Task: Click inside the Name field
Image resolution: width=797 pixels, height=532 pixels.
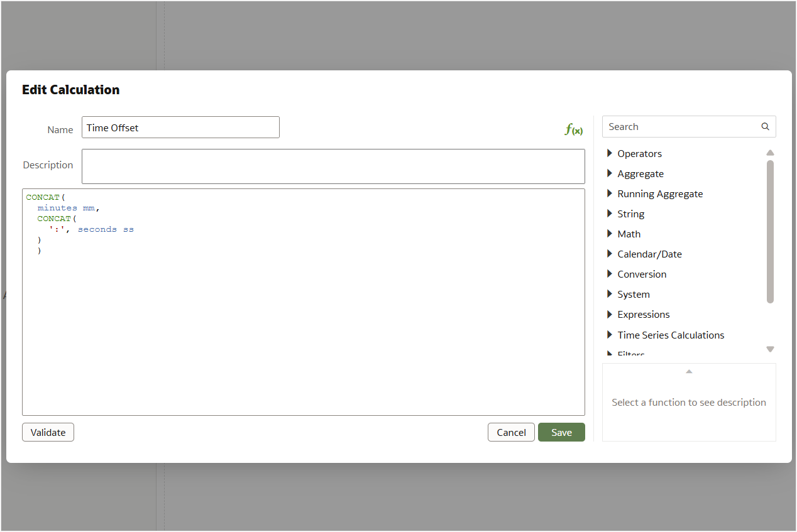Action: click(180, 127)
